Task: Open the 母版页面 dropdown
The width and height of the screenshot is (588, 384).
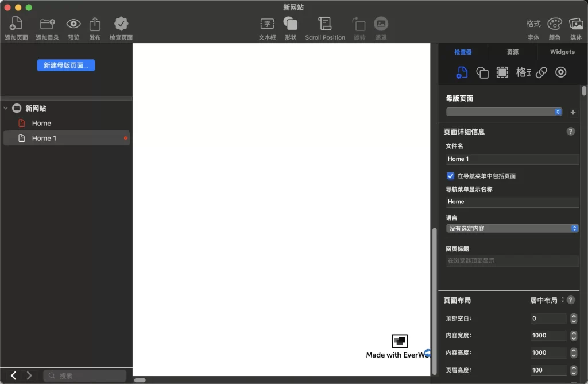Action: 504,112
